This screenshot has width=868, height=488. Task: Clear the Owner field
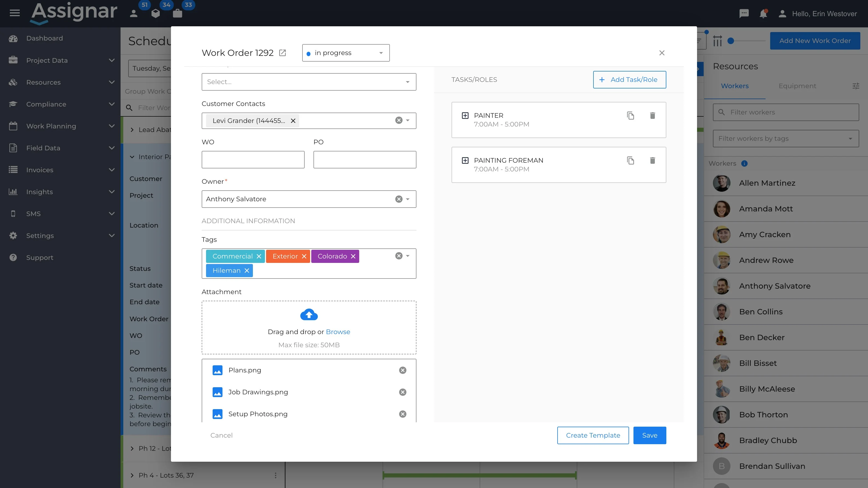coord(399,199)
